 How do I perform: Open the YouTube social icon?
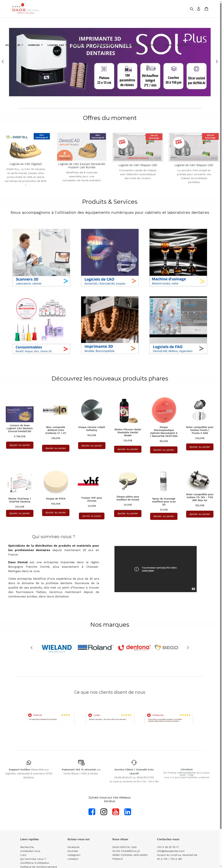click(x=116, y=812)
